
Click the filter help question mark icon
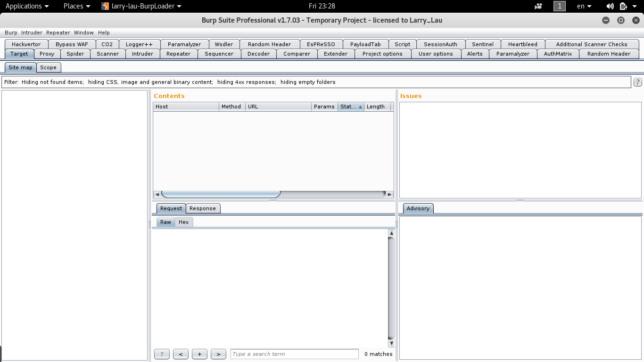[x=637, y=82]
